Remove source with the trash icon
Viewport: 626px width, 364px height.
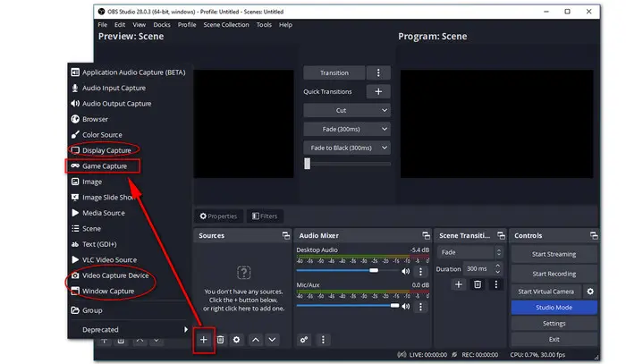(x=220, y=340)
